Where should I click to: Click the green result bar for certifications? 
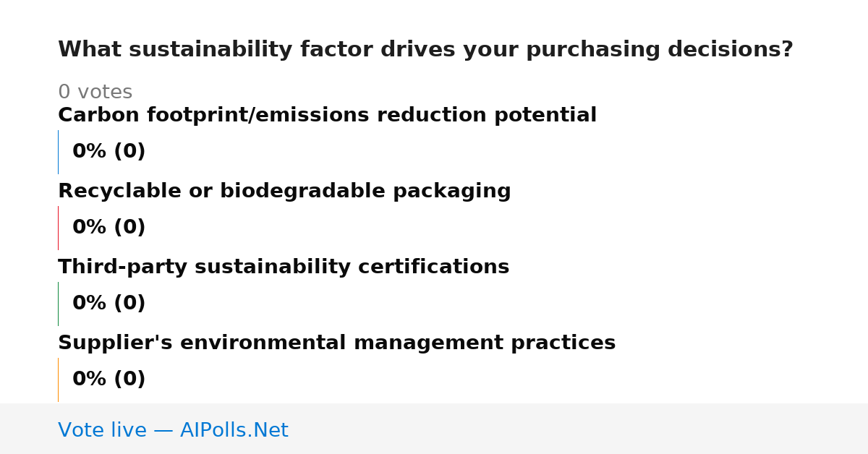click(58, 304)
